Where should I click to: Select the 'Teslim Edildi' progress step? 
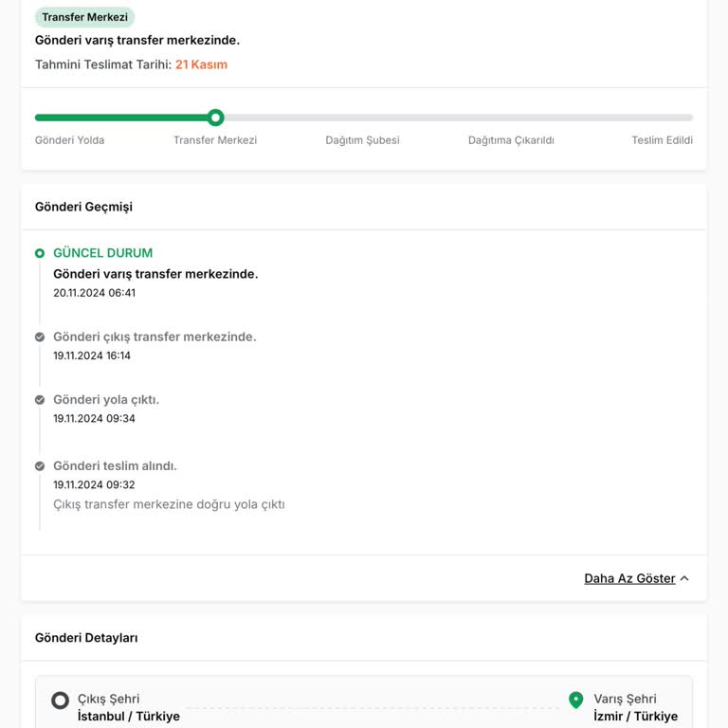click(x=662, y=140)
